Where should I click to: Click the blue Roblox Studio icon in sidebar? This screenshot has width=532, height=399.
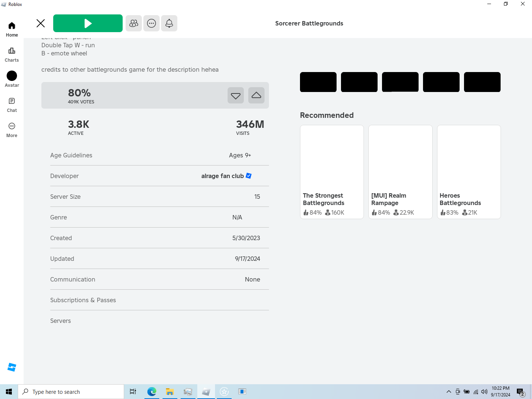coord(12,367)
